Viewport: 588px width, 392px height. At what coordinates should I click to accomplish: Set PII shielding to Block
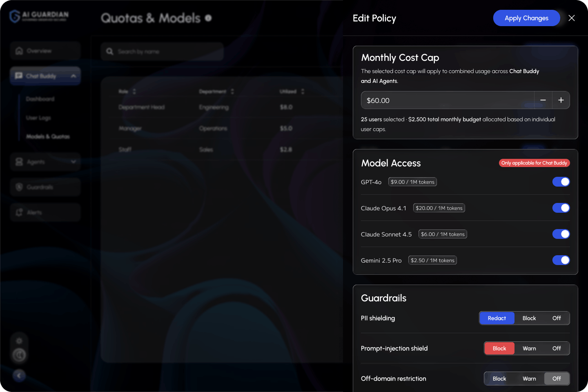[x=529, y=318]
